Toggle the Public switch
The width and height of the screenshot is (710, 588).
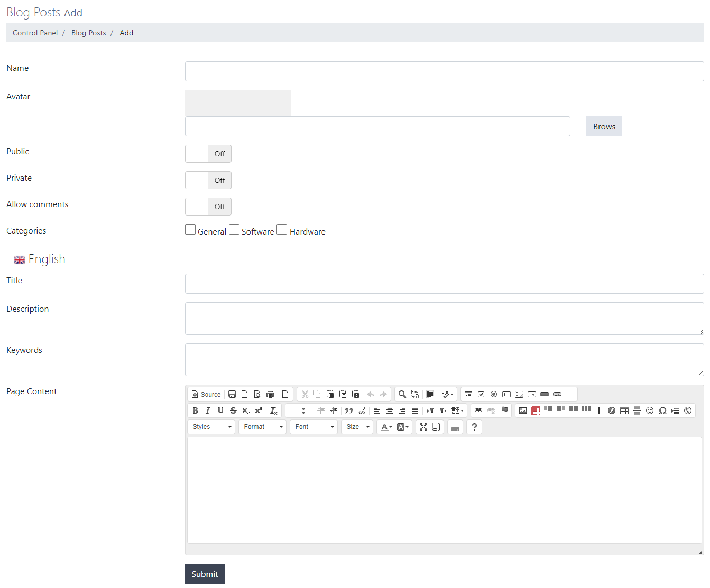(208, 154)
